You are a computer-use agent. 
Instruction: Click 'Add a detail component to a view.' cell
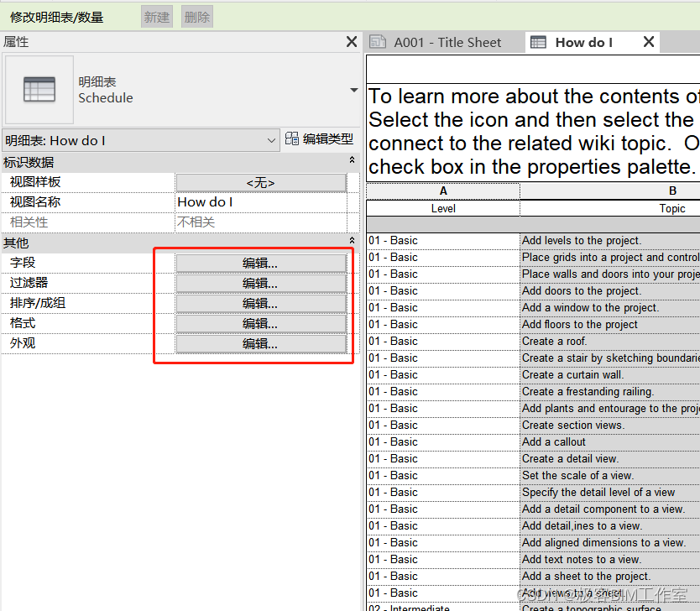coord(610,509)
